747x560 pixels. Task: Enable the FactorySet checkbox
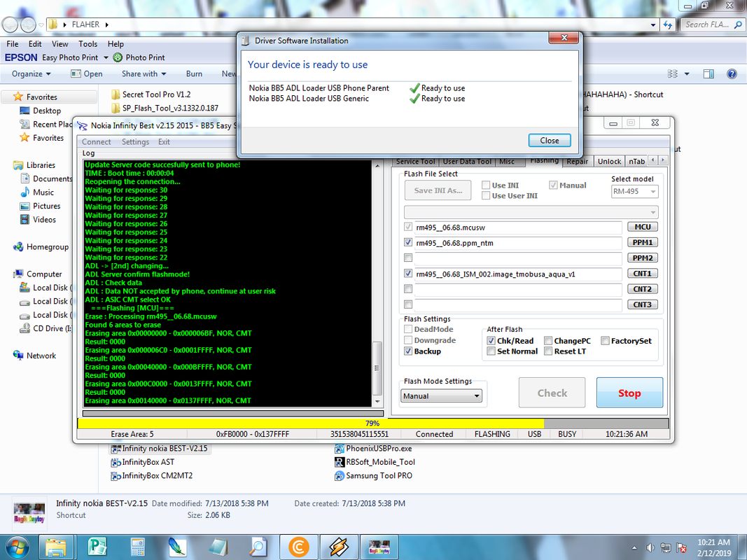605,340
